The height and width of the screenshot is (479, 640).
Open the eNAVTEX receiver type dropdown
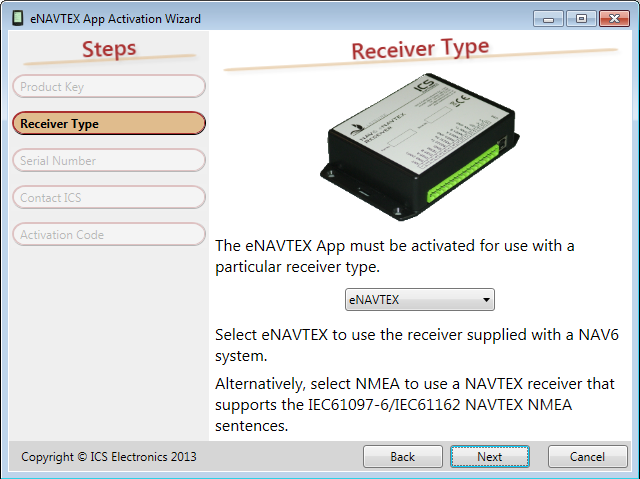tap(420, 299)
